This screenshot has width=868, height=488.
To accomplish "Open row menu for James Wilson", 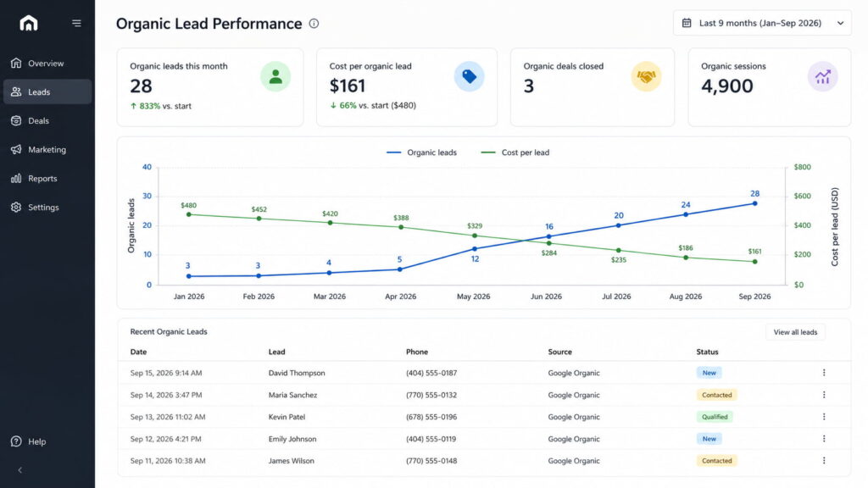I will (x=824, y=460).
